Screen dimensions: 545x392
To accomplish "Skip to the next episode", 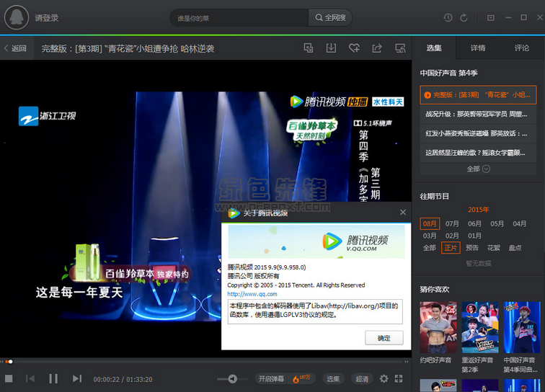I will (x=77, y=378).
